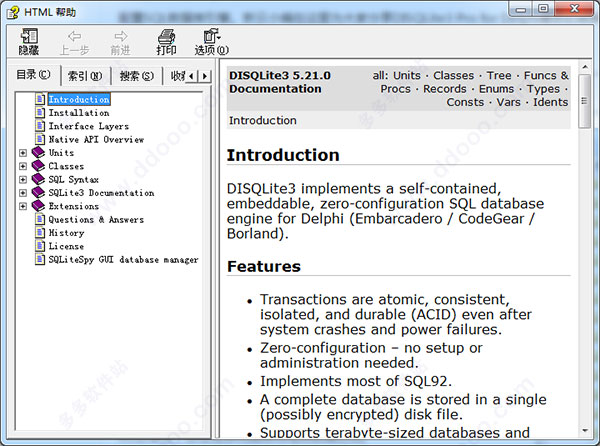The height and width of the screenshot is (446, 600).
Task: Expand the Classes tree node
Action: pyautogui.click(x=23, y=166)
